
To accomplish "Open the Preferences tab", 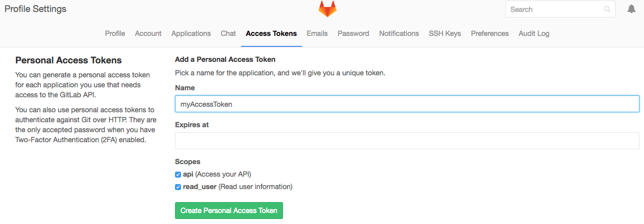I will (x=490, y=33).
